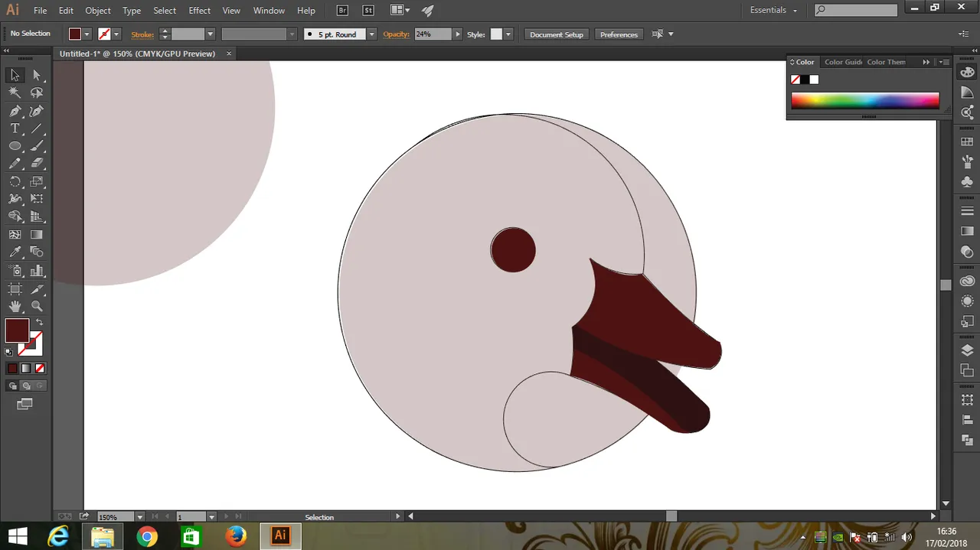
Task: Select the Width tool
Action: click(15, 199)
